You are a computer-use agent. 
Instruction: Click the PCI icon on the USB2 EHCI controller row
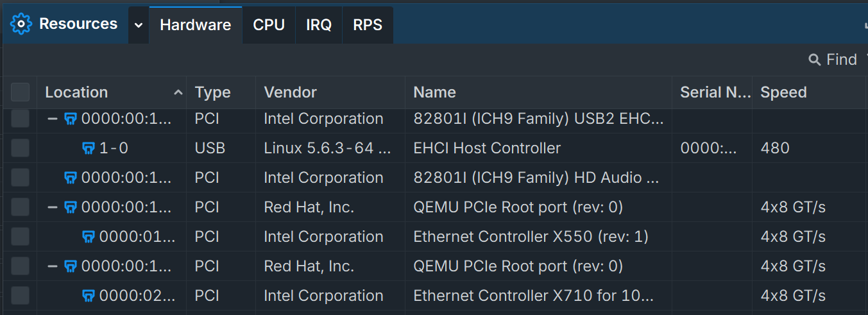[x=71, y=119]
